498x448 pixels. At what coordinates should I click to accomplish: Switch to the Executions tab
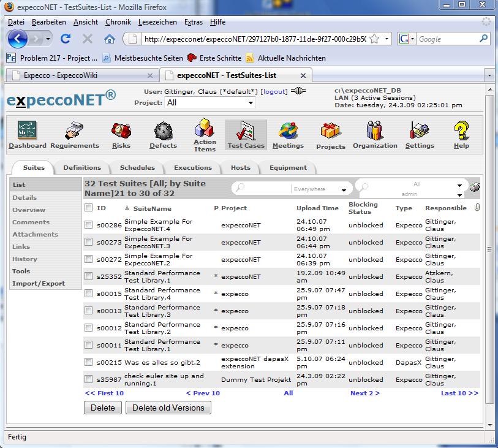pyautogui.click(x=192, y=168)
